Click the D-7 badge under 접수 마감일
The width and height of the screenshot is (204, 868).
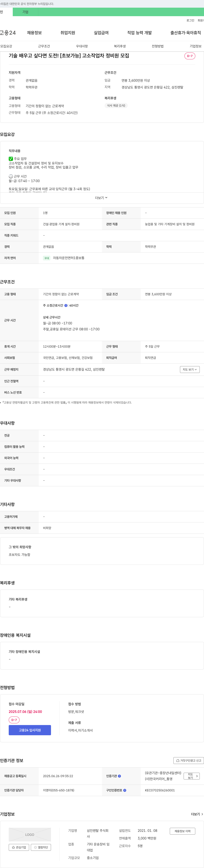pyautogui.click(x=14, y=720)
